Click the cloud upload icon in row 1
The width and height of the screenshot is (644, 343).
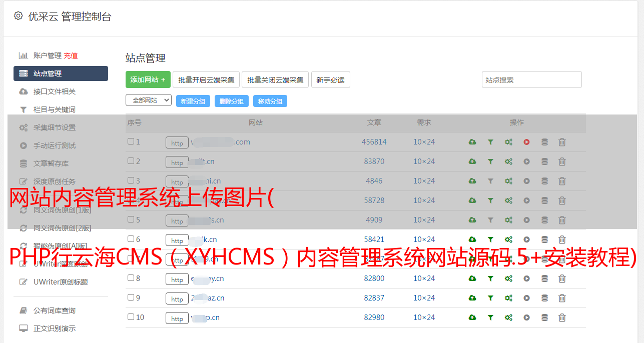[x=472, y=142]
